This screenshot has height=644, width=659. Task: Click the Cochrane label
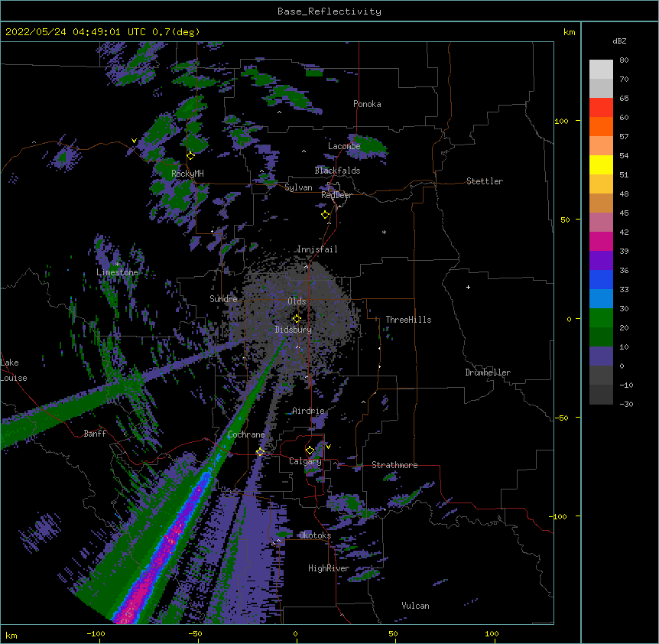pyautogui.click(x=246, y=434)
